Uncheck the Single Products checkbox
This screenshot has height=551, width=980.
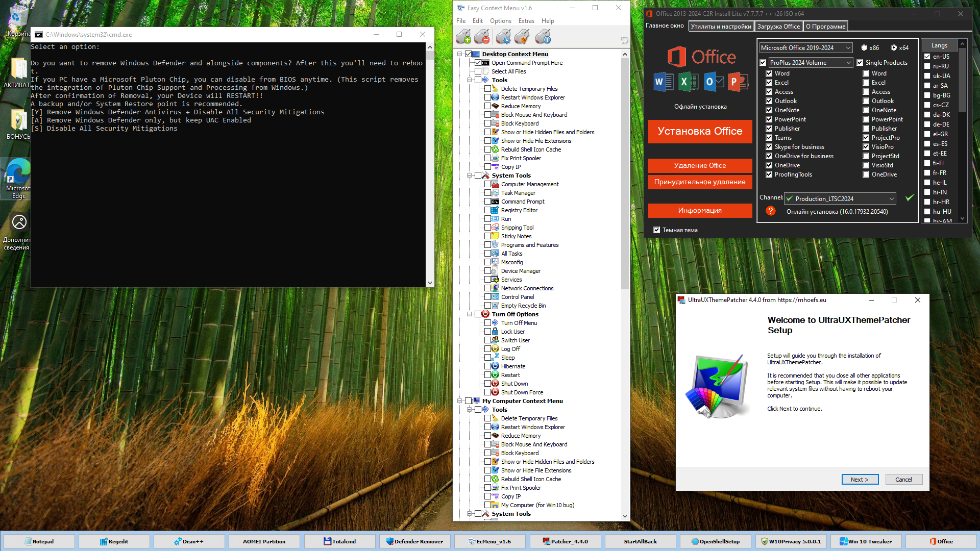(x=860, y=63)
